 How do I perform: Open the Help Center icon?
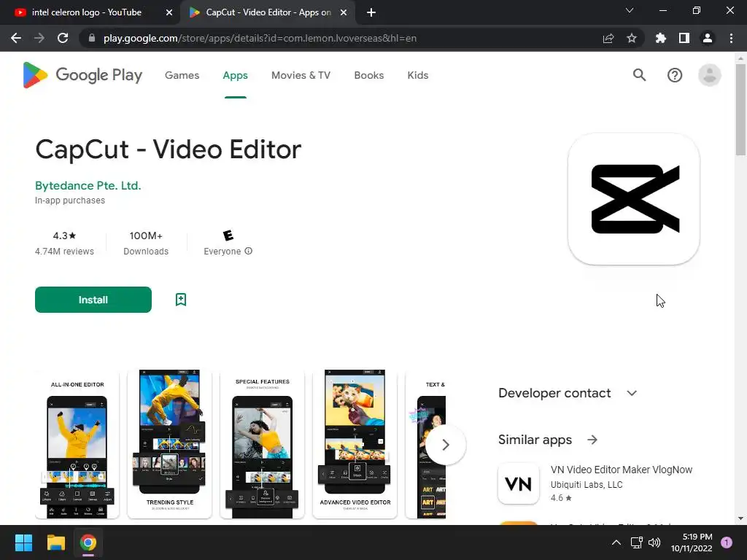click(675, 75)
